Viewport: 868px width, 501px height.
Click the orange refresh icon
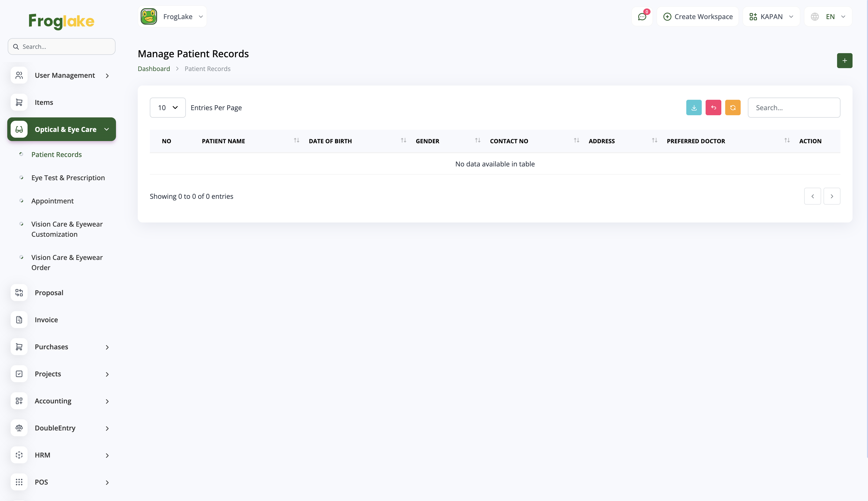coord(733,108)
